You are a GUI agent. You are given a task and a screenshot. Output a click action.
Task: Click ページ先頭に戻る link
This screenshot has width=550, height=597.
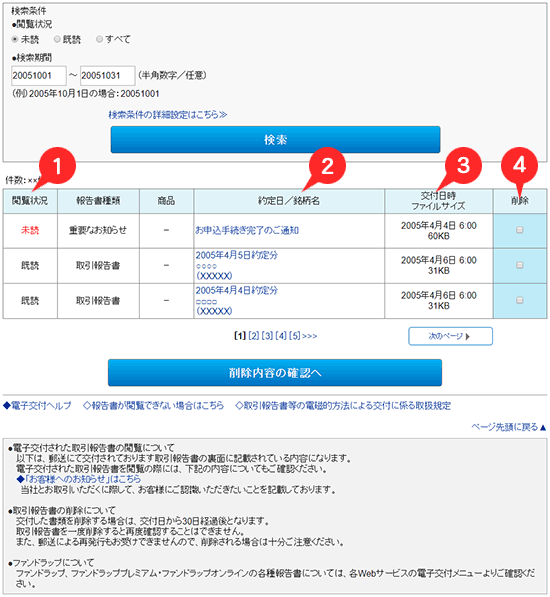click(x=509, y=427)
